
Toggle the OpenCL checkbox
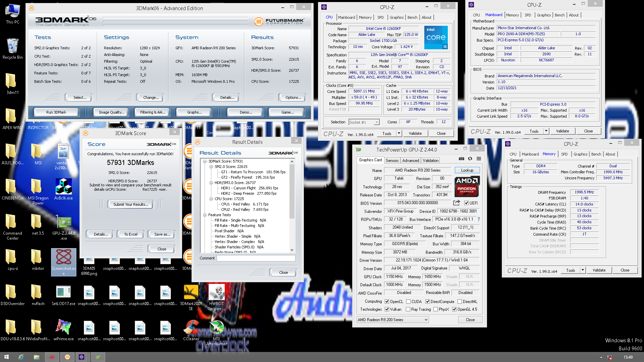pyautogui.click(x=387, y=302)
